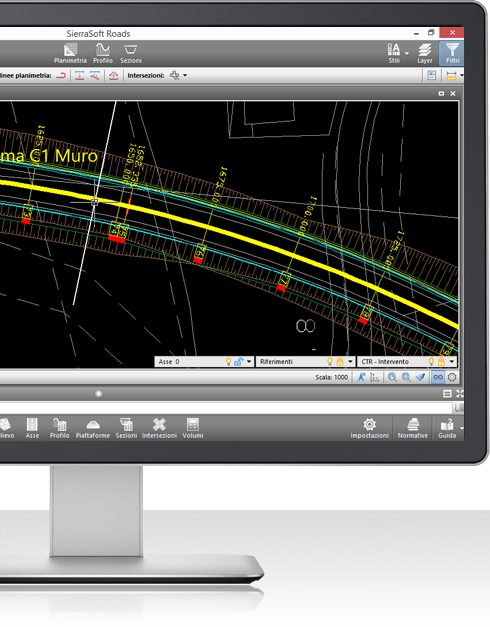
Task: Click the section label 1700.00 in drawing
Action: coord(307,215)
